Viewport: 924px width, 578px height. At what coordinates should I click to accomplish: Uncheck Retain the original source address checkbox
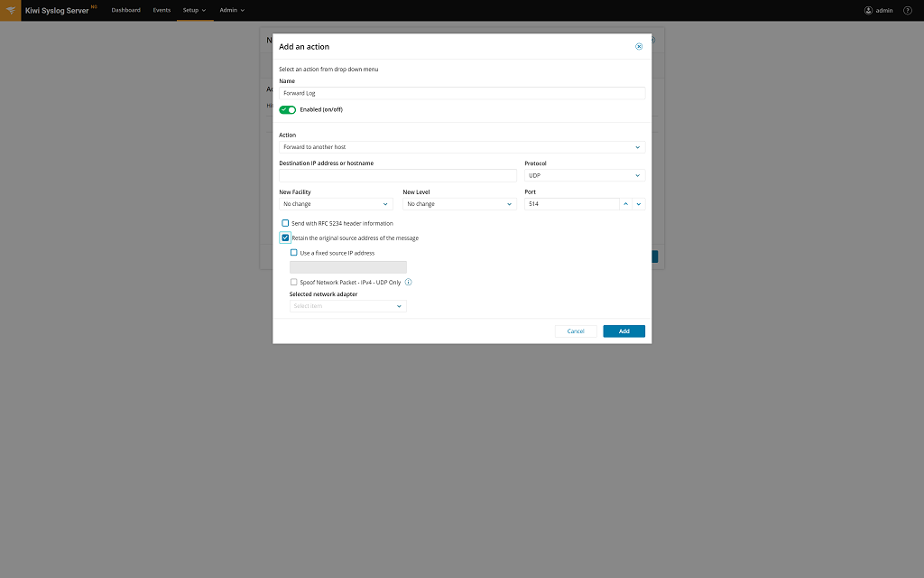click(285, 238)
